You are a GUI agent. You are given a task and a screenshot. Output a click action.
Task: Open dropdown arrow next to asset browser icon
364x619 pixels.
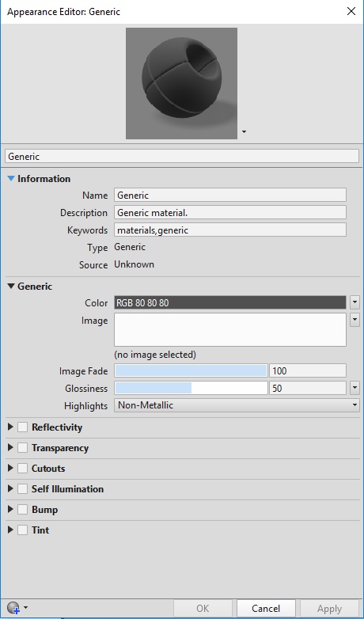[26, 608]
